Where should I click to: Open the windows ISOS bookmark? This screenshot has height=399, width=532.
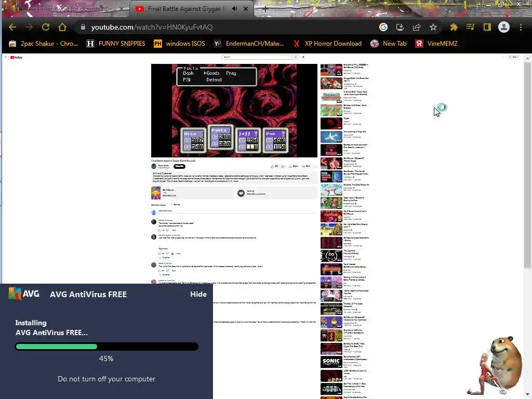click(179, 44)
